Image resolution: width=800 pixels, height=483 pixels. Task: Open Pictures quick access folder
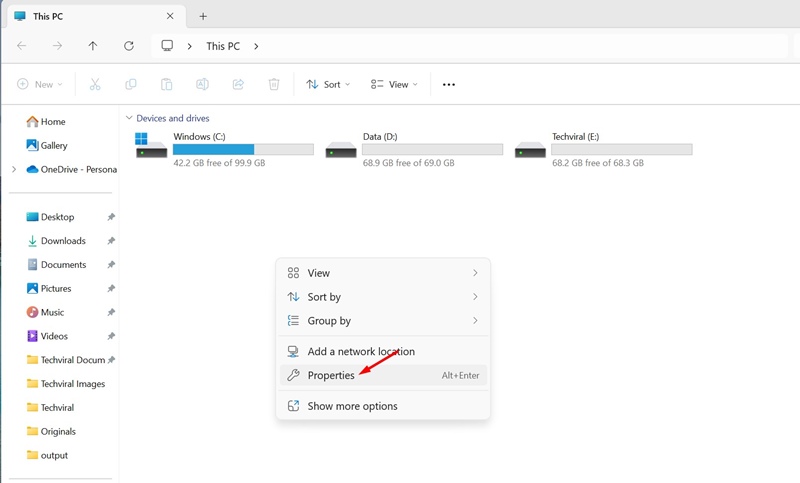(49, 288)
